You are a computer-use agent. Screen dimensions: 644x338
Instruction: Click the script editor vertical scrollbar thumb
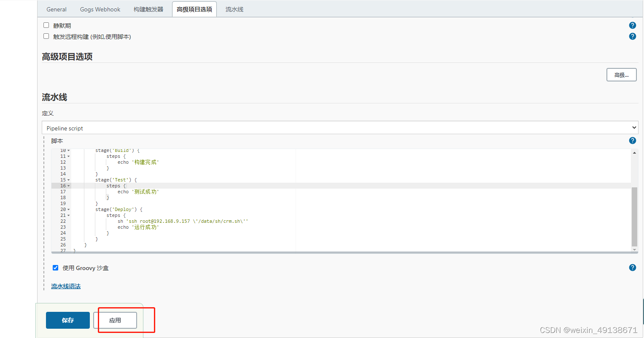point(634,217)
